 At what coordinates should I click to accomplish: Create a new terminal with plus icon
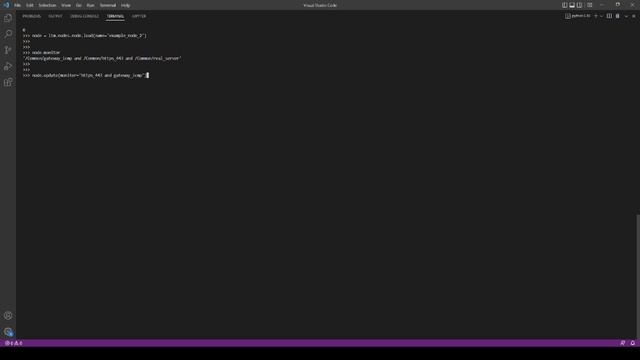tap(596, 16)
